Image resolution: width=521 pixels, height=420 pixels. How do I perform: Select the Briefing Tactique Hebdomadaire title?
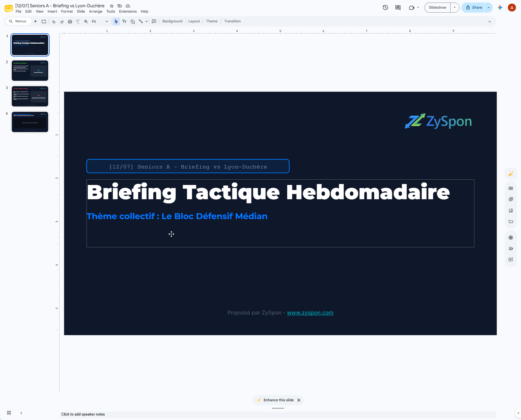[x=268, y=192]
